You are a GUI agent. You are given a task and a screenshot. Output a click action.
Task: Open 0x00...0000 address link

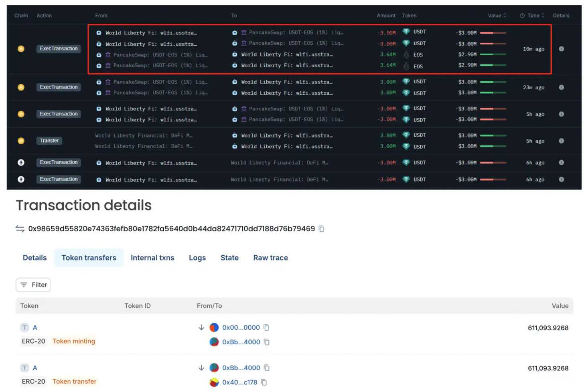tap(241, 328)
